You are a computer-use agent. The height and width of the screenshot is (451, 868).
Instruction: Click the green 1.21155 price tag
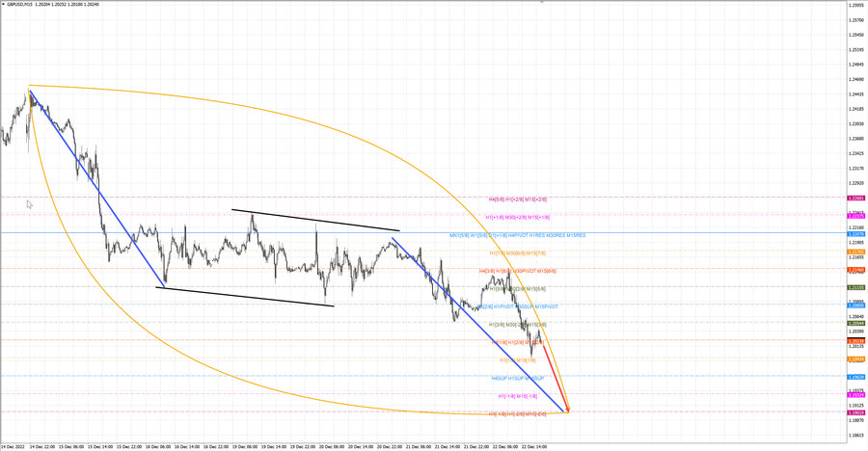856,287
